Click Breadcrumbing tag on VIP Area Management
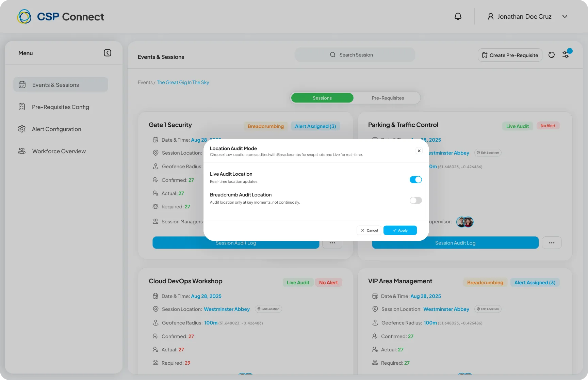The image size is (588, 380). click(x=485, y=283)
